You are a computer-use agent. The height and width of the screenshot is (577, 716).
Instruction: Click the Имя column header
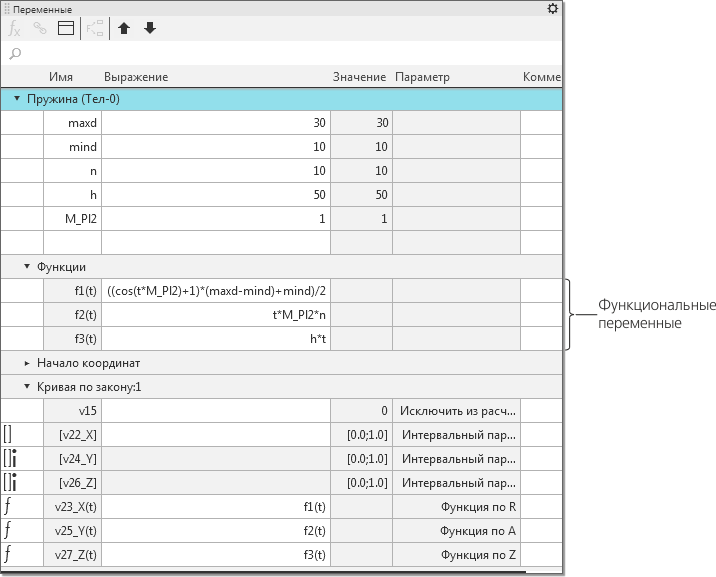pyautogui.click(x=61, y=77)
